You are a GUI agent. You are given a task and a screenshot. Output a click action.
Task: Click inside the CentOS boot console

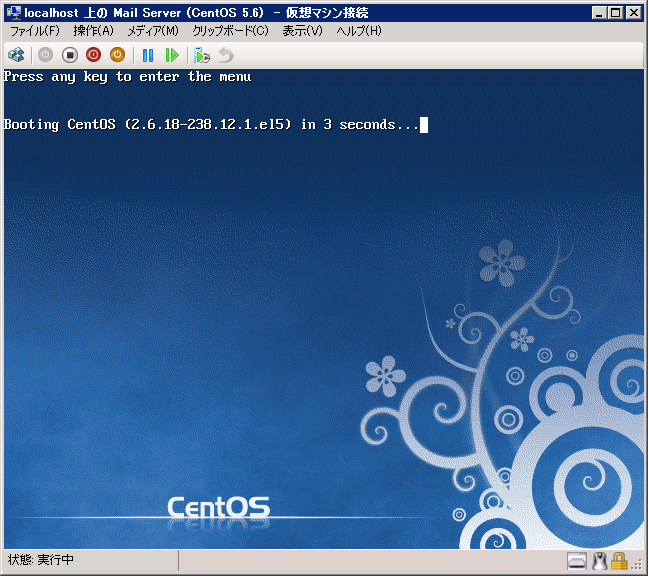tap(324, 309)
